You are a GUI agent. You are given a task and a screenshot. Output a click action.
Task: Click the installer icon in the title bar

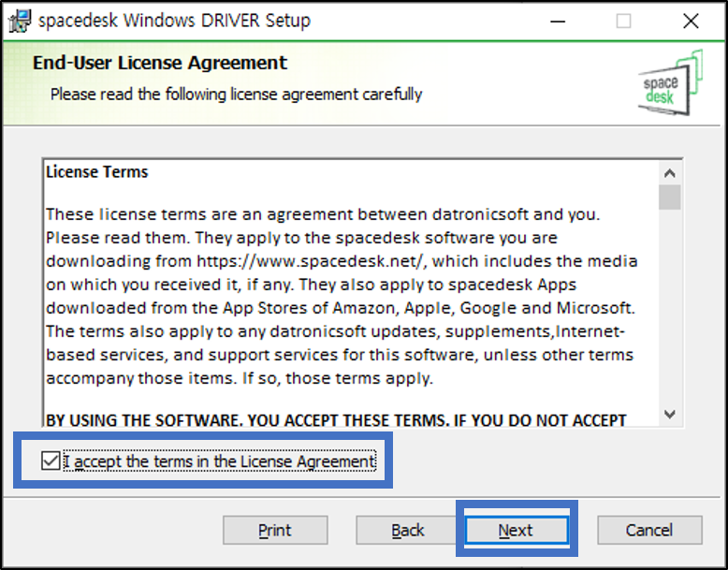[20, 21]
